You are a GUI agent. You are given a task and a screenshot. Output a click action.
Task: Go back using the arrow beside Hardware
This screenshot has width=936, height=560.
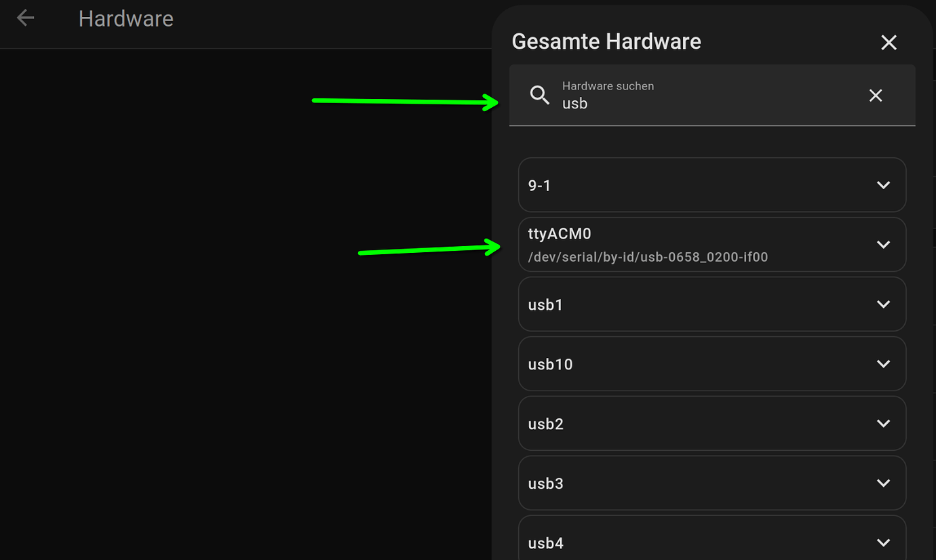25,18
